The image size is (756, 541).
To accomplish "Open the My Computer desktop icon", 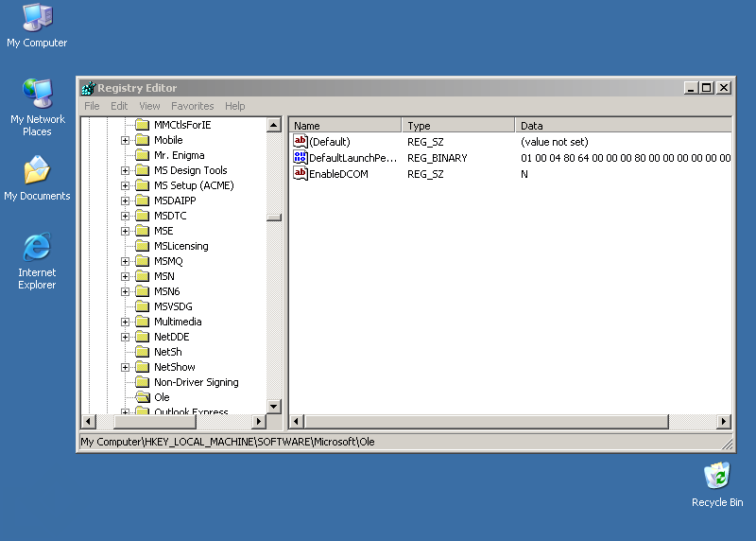I will coord(37,26).
